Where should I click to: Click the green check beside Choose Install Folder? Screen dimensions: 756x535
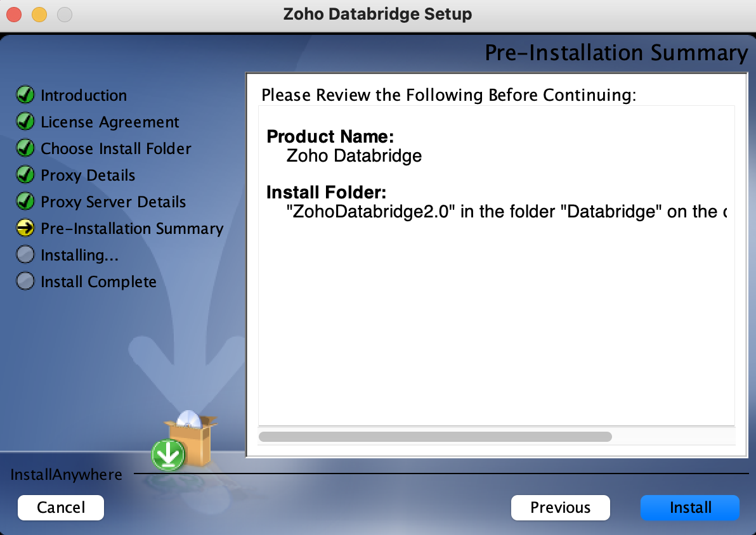click(x=25, y=148)
